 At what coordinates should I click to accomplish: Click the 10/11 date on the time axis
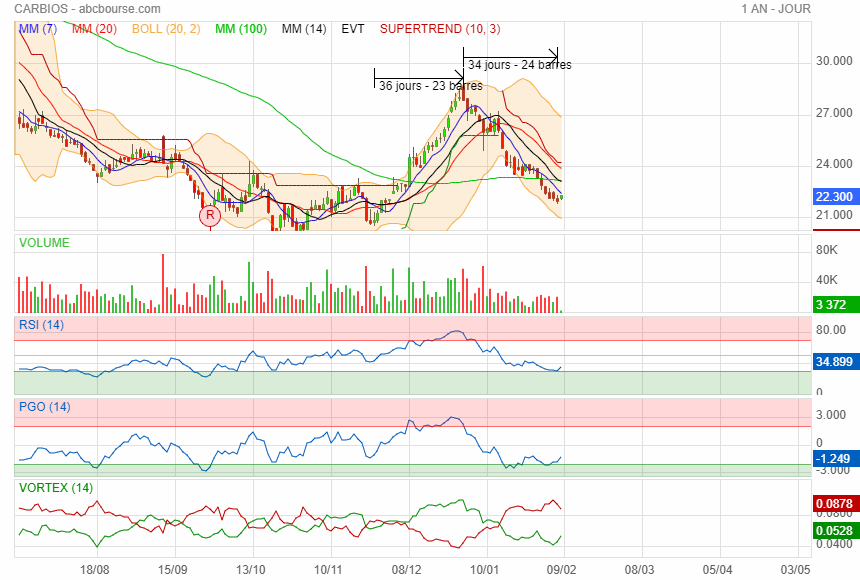pos(328,570)
